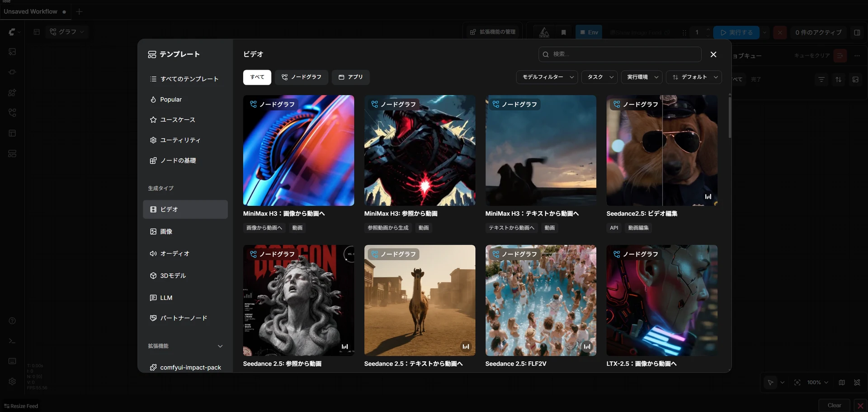
Task: Open the model library sidebar icon
Action: coord(12,93)
